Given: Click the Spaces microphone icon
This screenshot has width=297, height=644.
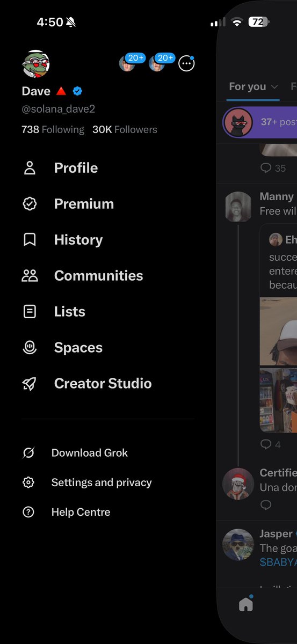Looking at the screenshot, I should [x=30, y=348].
